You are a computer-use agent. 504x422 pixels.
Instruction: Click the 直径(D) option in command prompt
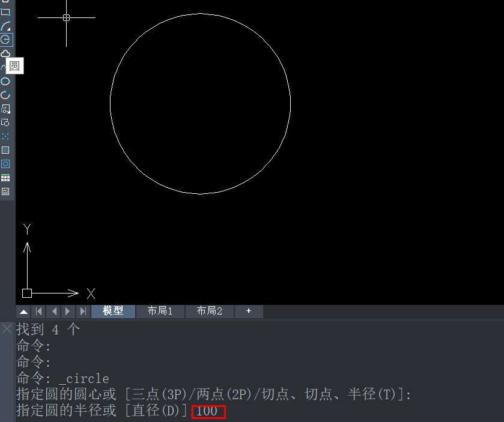(156, 411)
